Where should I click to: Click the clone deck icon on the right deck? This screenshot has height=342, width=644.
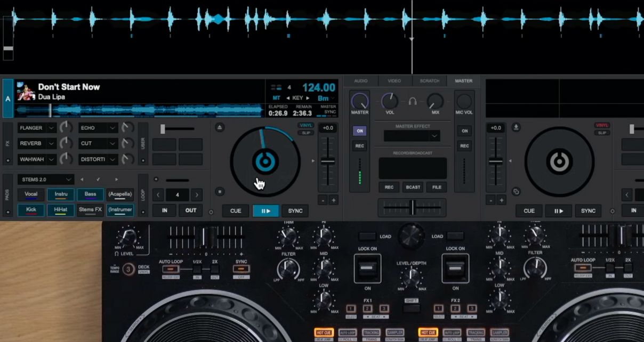click(x=516, y=191)
